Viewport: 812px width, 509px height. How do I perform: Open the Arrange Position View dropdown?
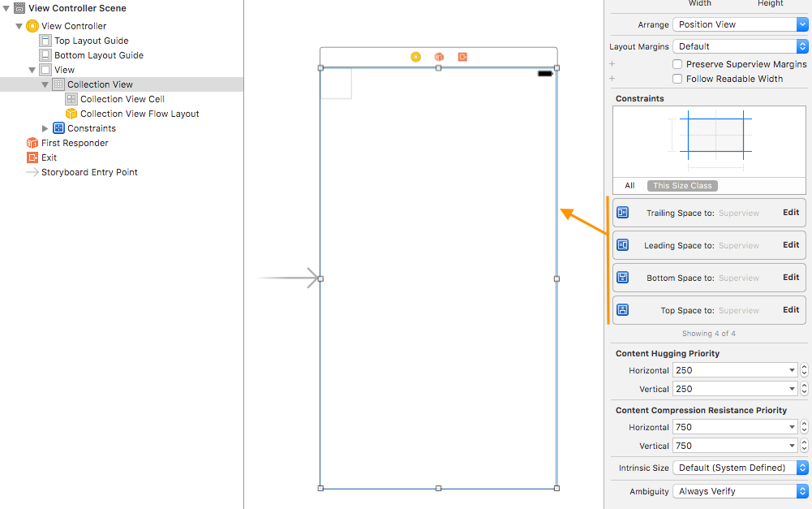tap(740, 24)
